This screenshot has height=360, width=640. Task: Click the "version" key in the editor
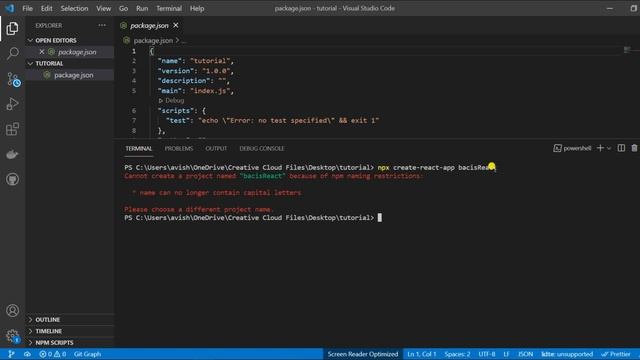click(x=176, y=71)
